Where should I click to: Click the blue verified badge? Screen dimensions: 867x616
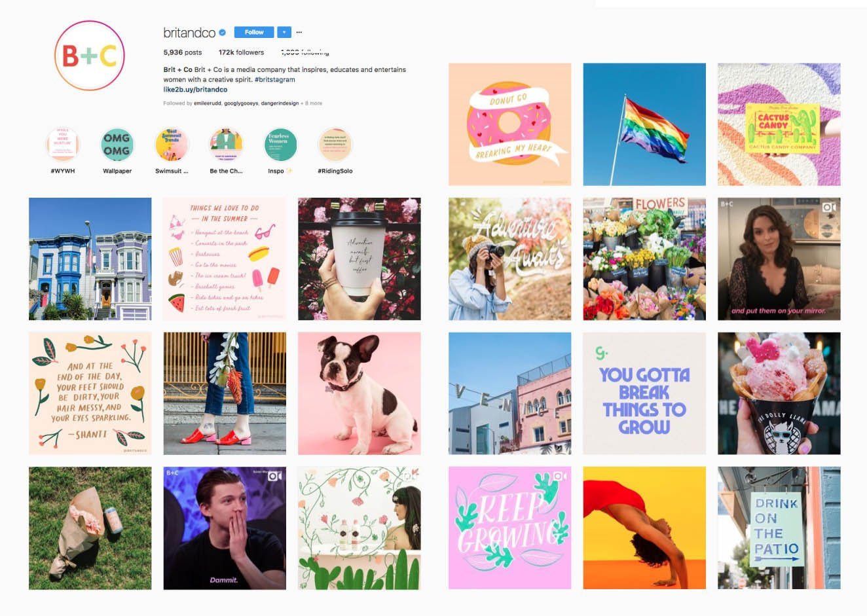click(223, 33)
